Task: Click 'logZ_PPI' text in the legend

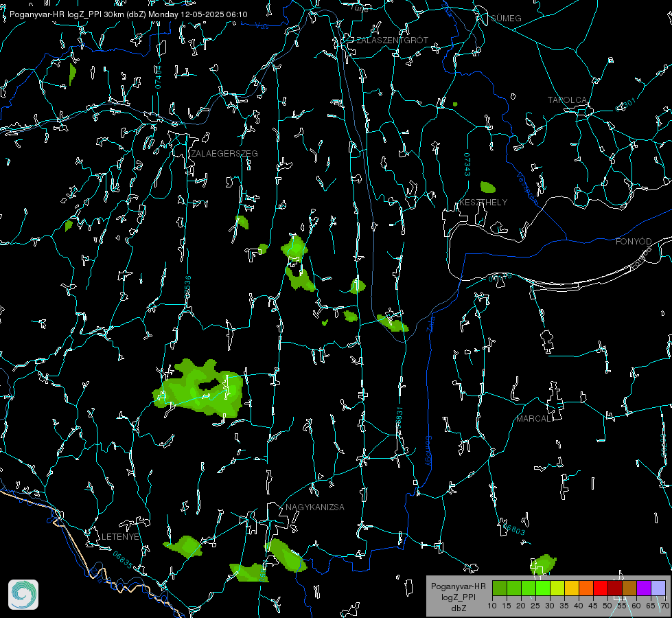Action: [x=459, y=597]
